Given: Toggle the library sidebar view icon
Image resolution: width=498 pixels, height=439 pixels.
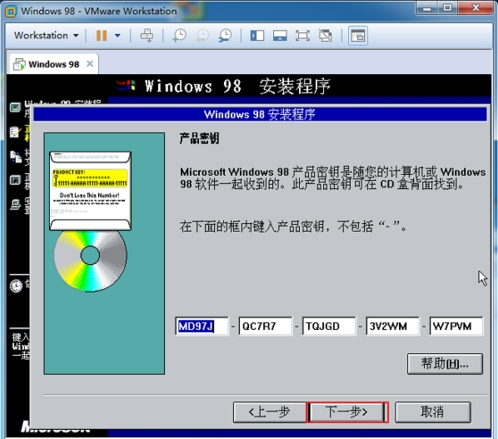Looking at the screenshot, I should point(257,36).
